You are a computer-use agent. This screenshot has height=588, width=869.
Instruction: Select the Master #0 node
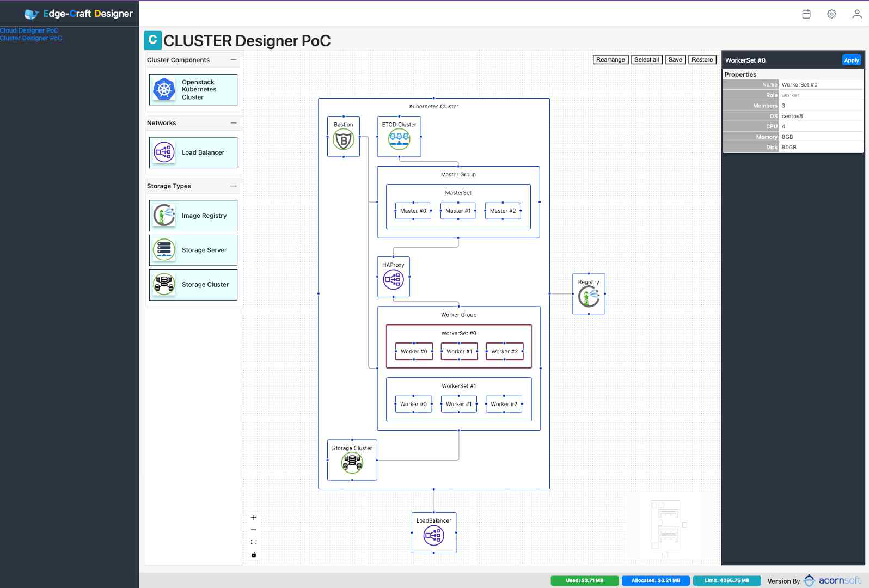[x=413, y=211]
